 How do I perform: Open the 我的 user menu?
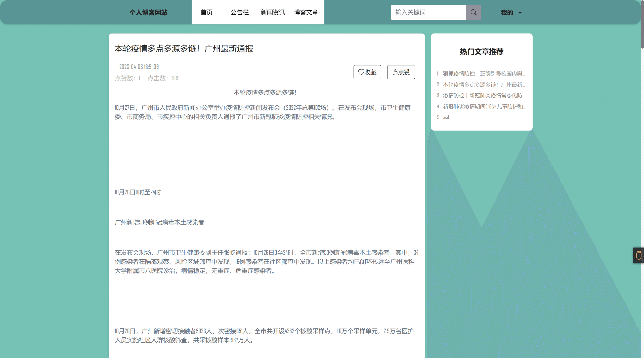click(507, 13)
